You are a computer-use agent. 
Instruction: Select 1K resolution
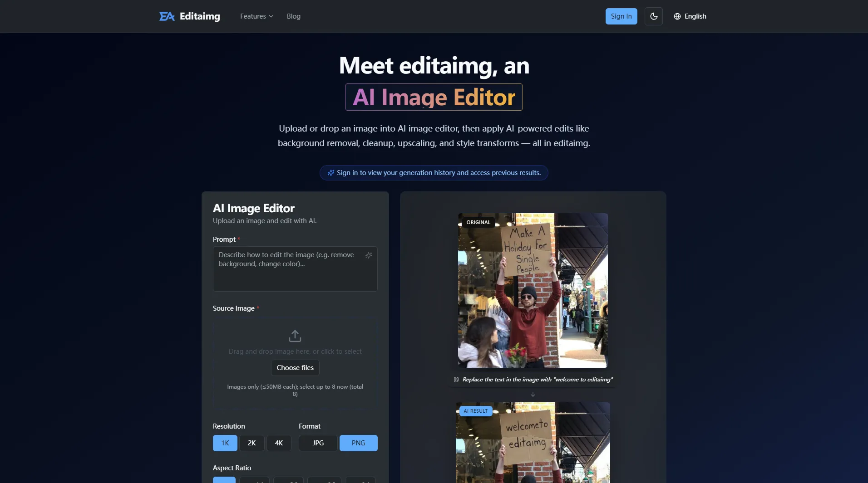[x=225, y=443]
